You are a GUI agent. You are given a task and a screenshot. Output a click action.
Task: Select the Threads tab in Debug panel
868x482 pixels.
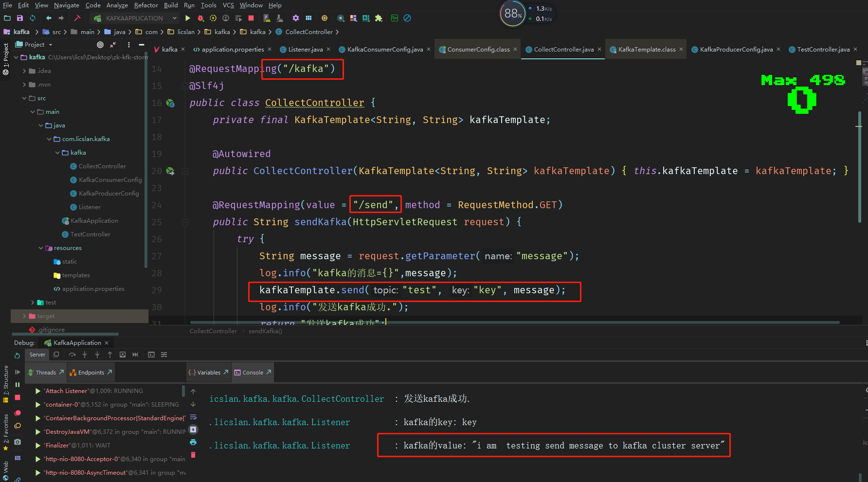(x=46, y=373)
